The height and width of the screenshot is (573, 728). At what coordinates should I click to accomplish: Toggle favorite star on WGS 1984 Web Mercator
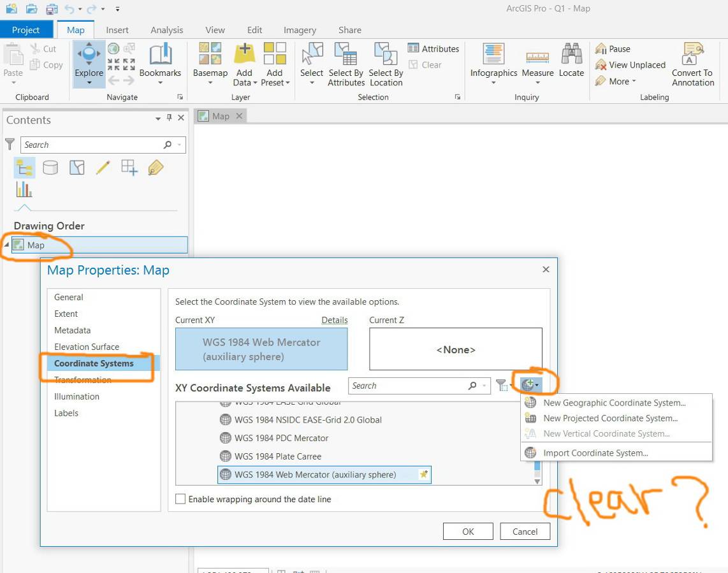coord(423,475)
